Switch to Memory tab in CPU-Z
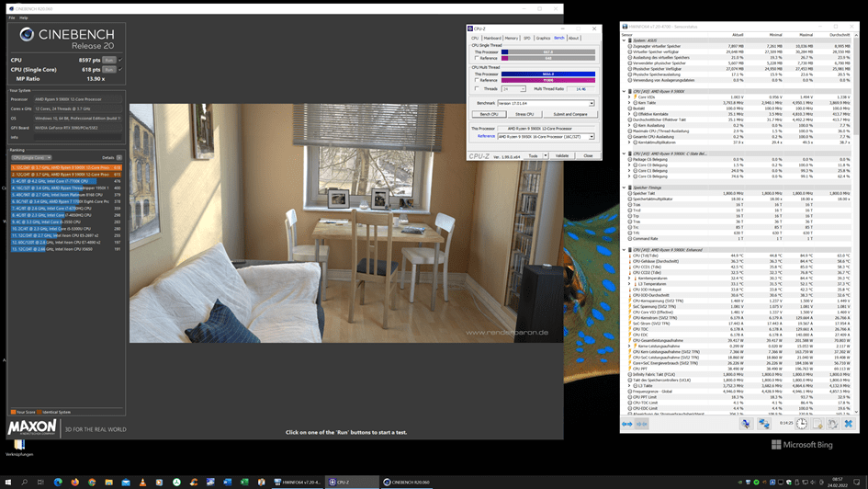 tap(512, 39)
